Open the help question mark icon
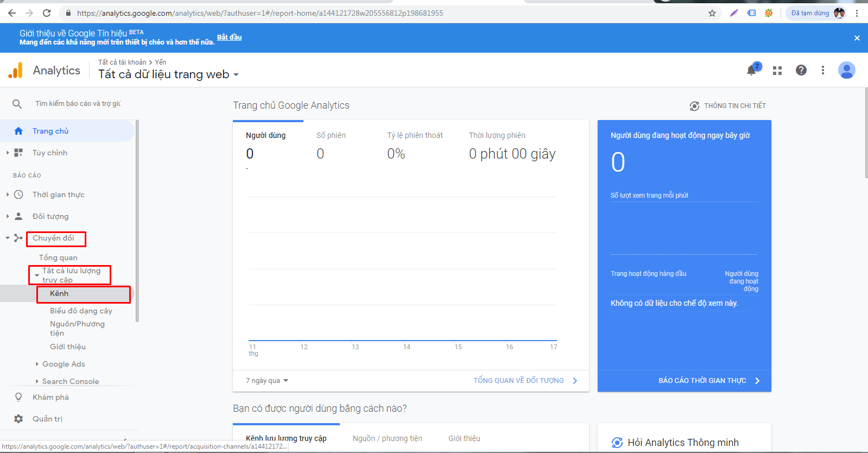 (x=801, y=70)
